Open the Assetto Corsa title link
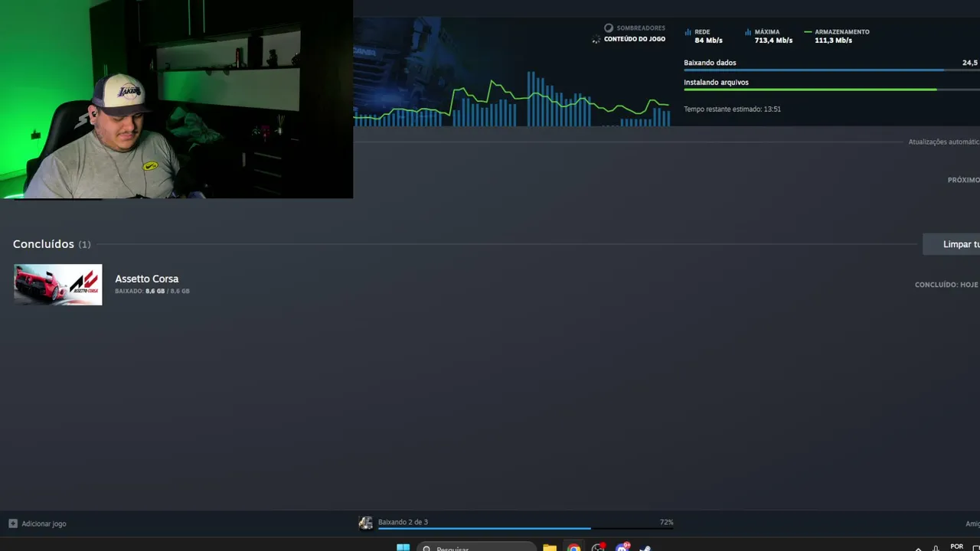Screen dimensions: 980x551 click(x=147, y=279)
